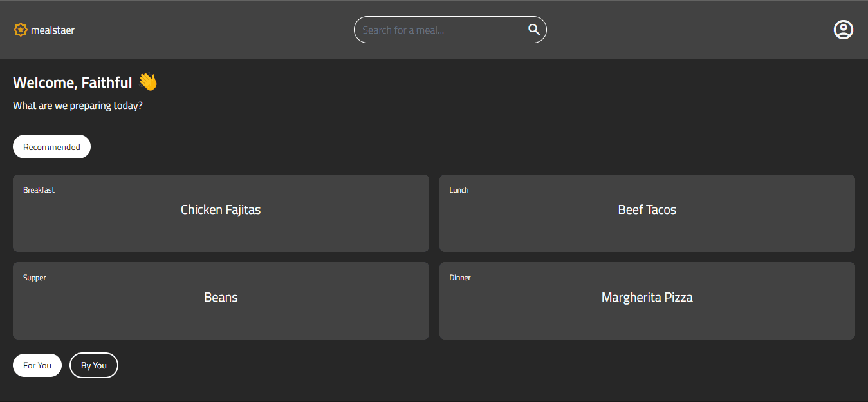Click the Breakfast label on first card
The height and width of the screenshot is (402, 868).
pos(39,190)
